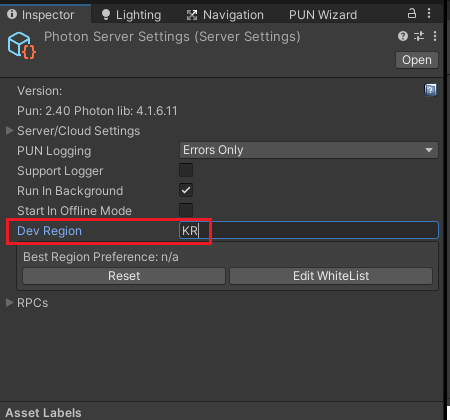Click the Open button

[x=417, y=60]
